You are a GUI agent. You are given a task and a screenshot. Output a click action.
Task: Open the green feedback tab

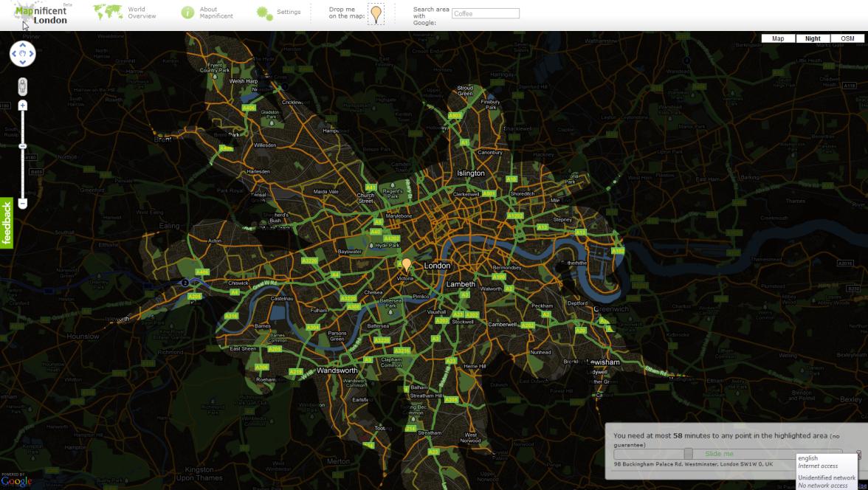[7, 223]
